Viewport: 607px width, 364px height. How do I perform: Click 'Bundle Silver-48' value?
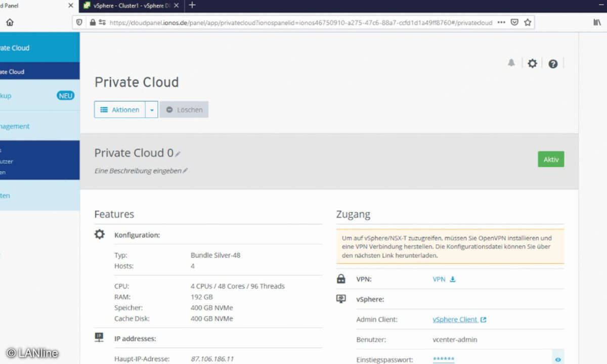pos(215,255)
